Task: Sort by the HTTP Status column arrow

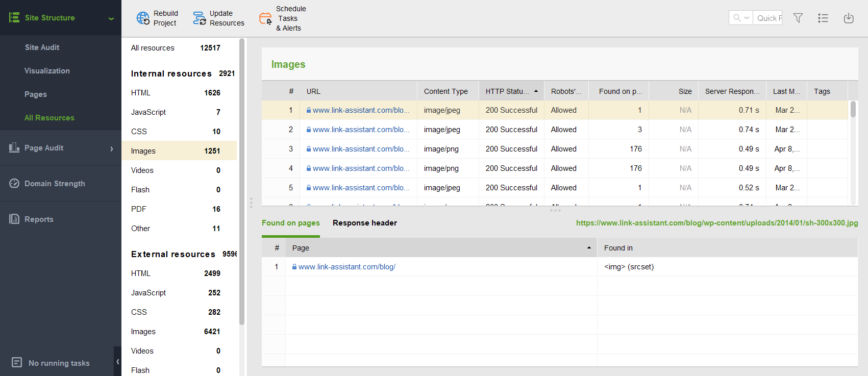Action: click(536, 91)
